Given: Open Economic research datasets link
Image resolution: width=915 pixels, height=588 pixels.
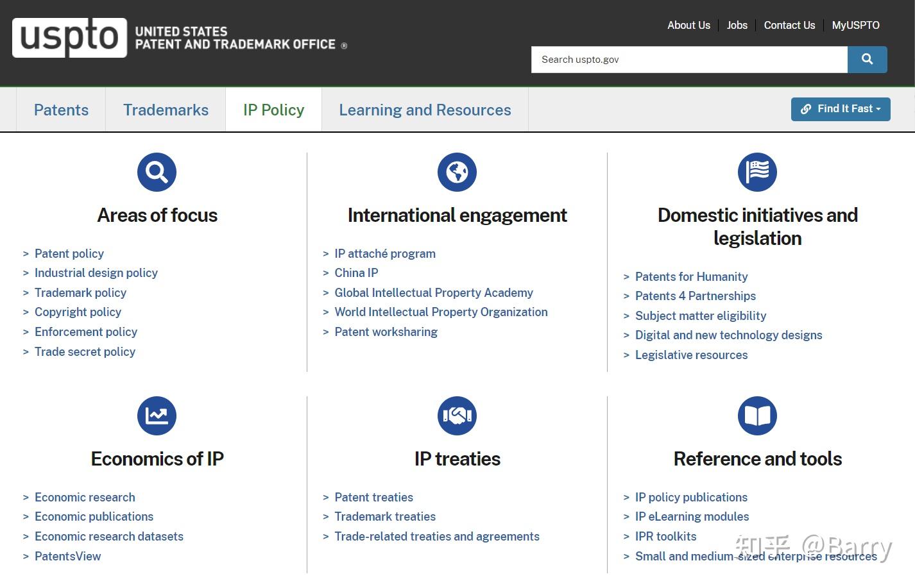Looking at the screenshot, I should pyautogui.click(x=109, y=536).
